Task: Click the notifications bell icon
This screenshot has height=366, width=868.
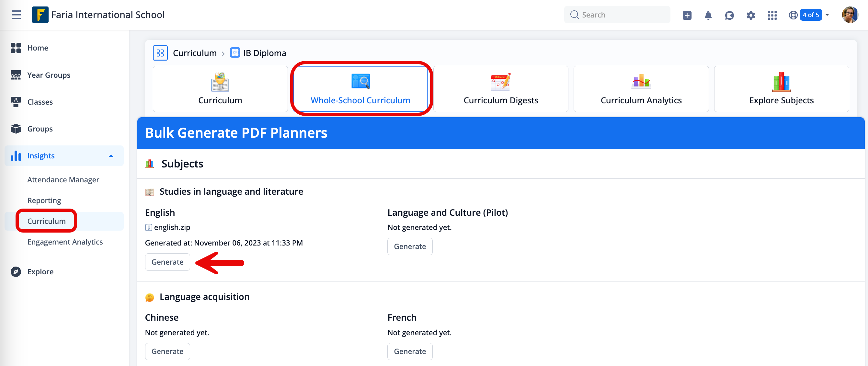Action: pos(708,15)
